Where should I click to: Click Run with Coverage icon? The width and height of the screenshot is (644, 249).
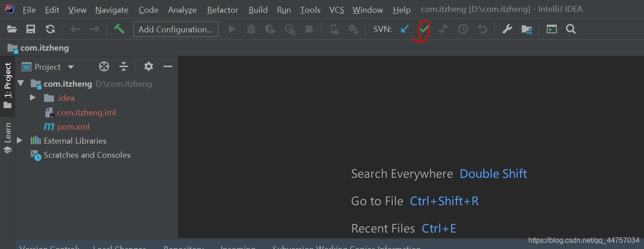pos(271,30)
